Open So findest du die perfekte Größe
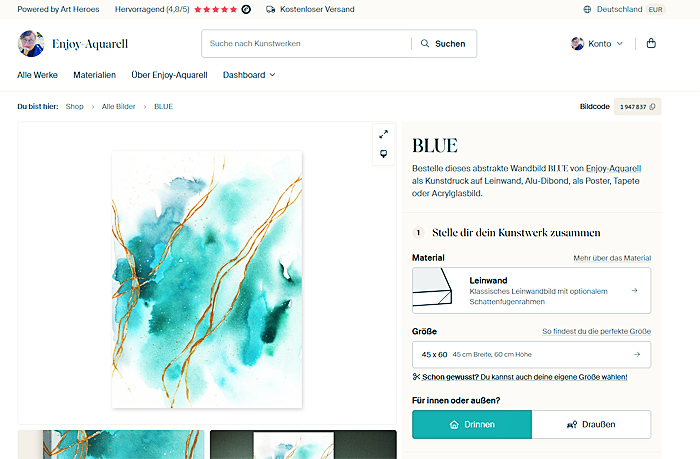The image size is (700, 459). click(596, 331)
